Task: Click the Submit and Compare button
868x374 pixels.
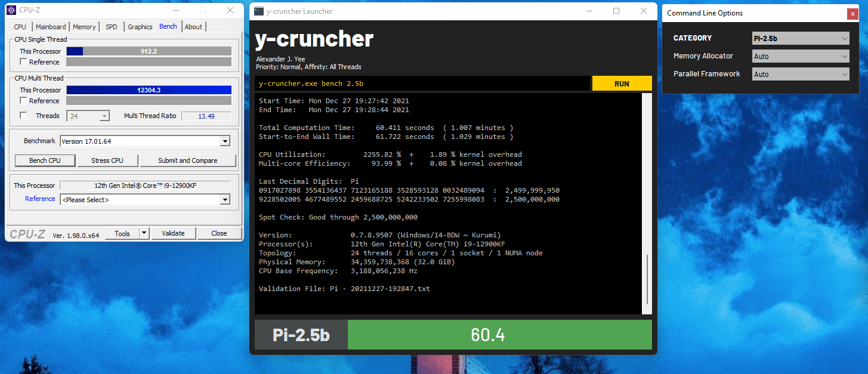Action: click(187, 160)
